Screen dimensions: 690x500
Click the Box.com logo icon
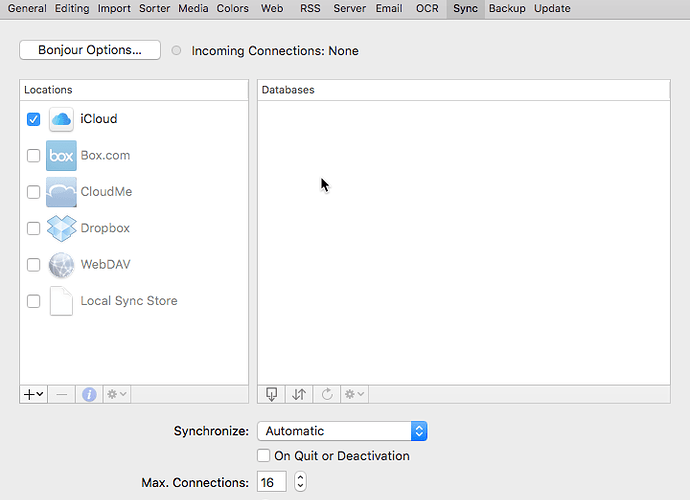[x=61, y=156]
